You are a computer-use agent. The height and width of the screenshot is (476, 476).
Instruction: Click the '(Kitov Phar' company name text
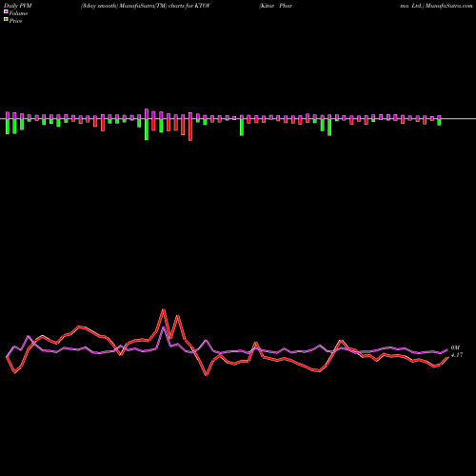pos(275,6)
